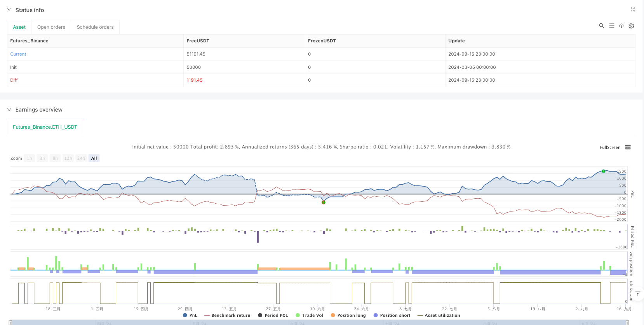Click the green marker on PnL peak

603,171
